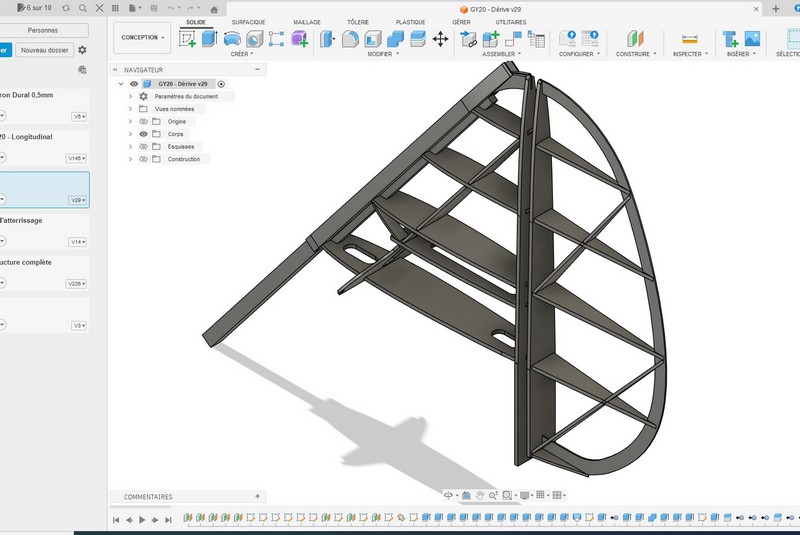The width and height of the screenshot is (800, 535).
Task: Show the Esquisses folder via eye icon
Action: 143,146
